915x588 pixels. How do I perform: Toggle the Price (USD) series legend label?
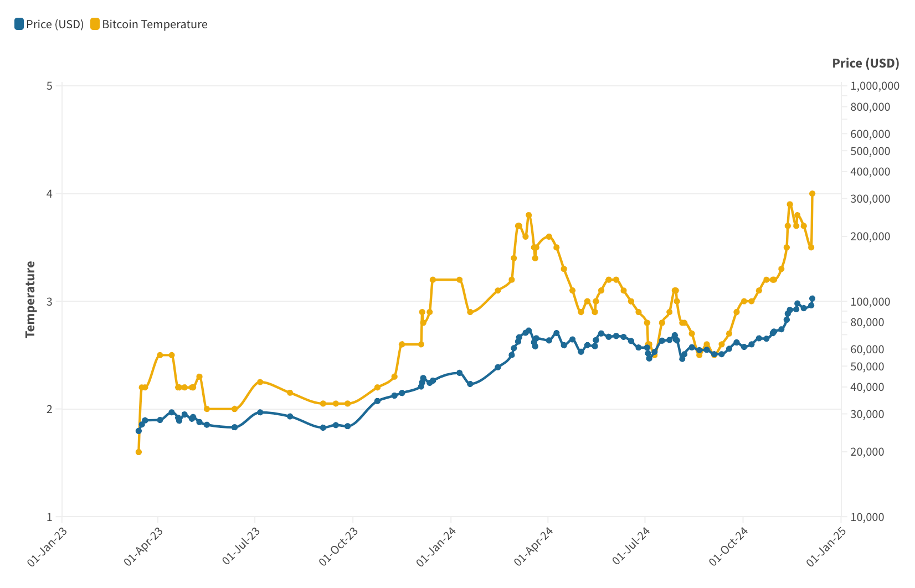point(55,24)
